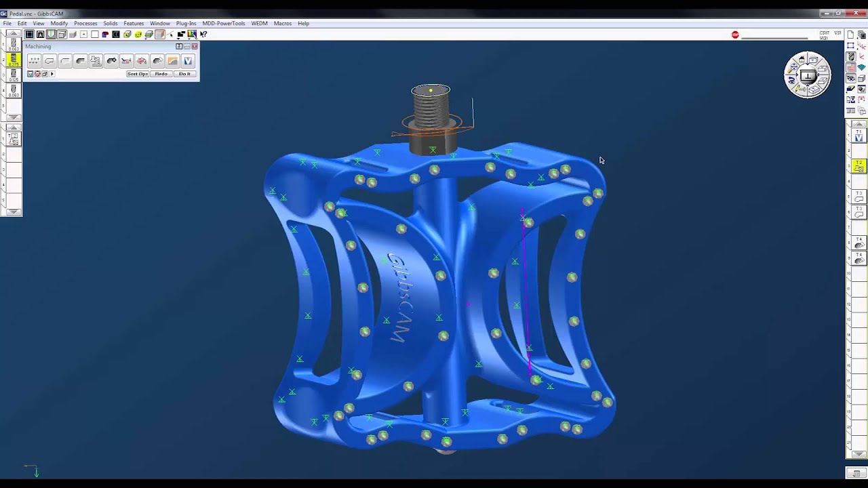This screenshot has width=868, height=488.
Task: Click the down arrow of the tool list
Action: 14,117
